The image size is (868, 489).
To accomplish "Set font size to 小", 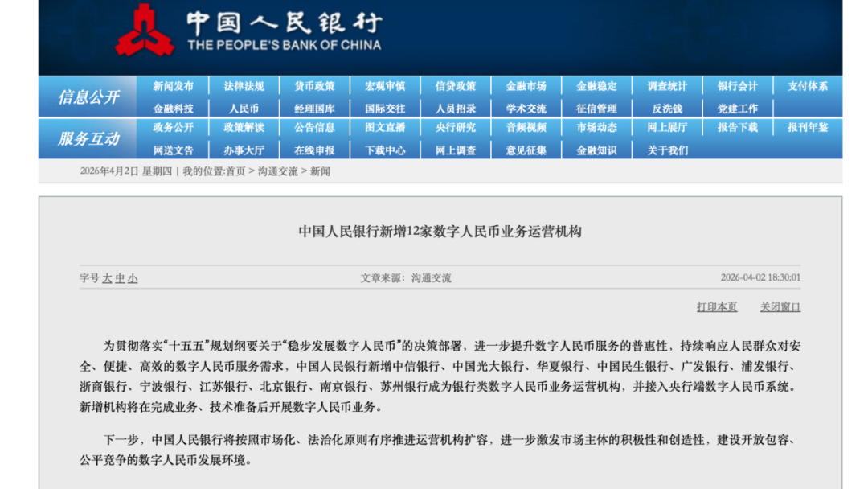I will (133, 278).
